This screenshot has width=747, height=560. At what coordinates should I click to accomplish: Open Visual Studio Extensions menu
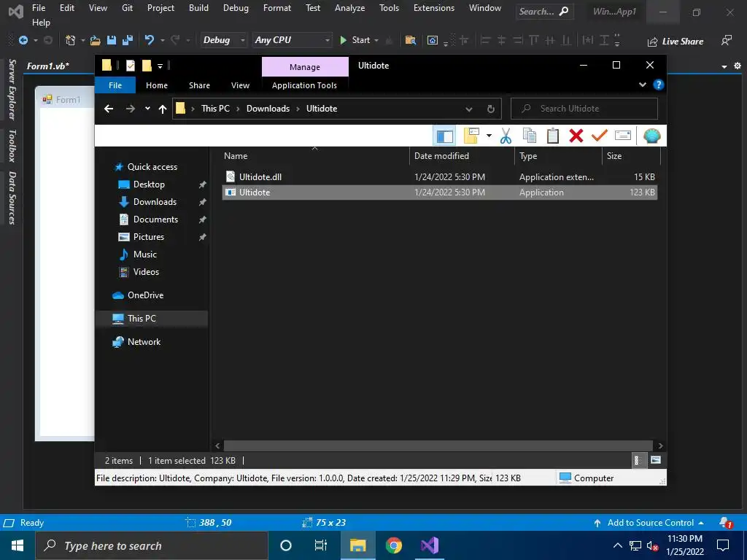point(434,8)
